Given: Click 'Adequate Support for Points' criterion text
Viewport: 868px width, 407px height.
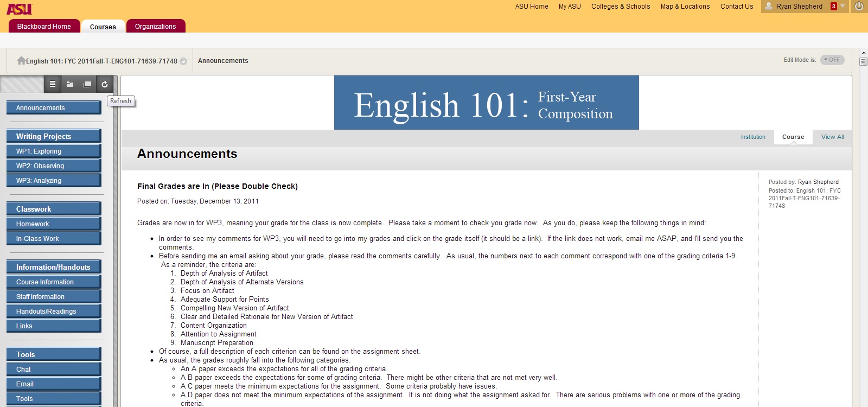Looking at the screenshot, I should (225, 300).
